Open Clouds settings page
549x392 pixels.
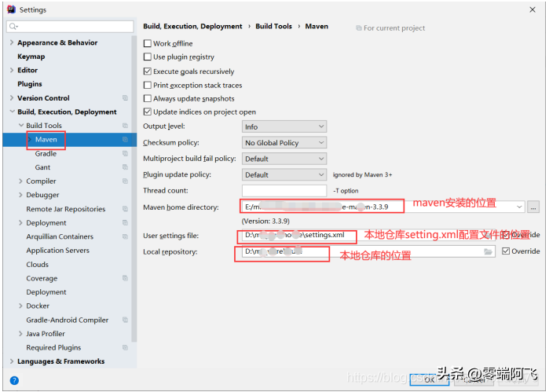pyautogui.click(x=38, y=265)
